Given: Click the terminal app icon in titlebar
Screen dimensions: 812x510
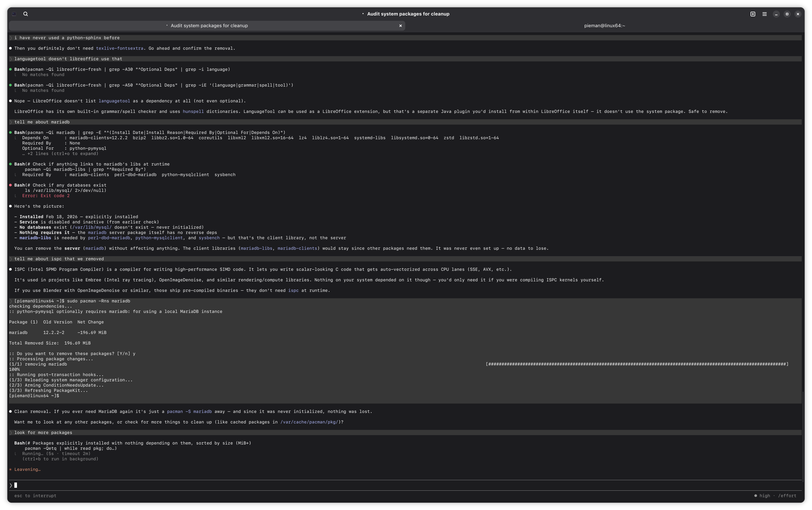Looking at the screenshot, I should point(14,14).
